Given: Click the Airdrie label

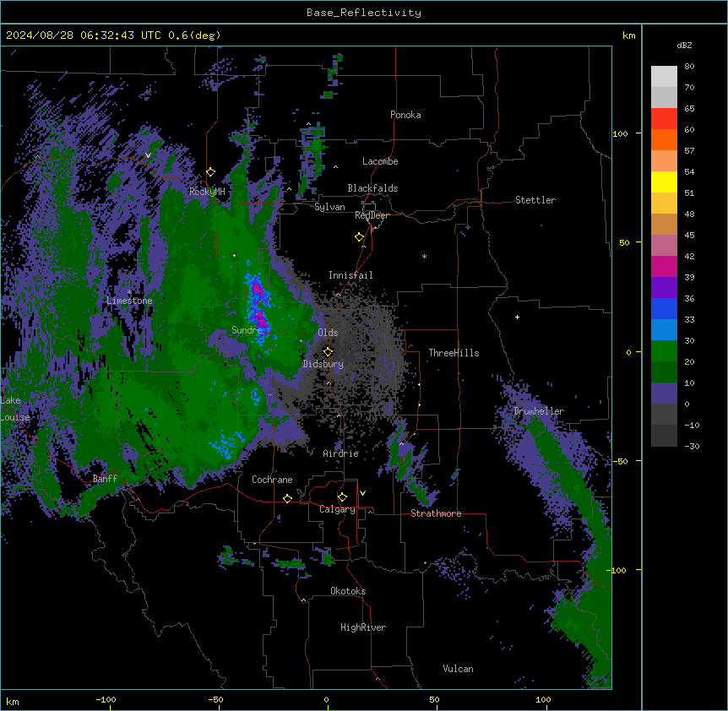Looking at the screenshot, I should pyautogui.click(x=341, y=453).
